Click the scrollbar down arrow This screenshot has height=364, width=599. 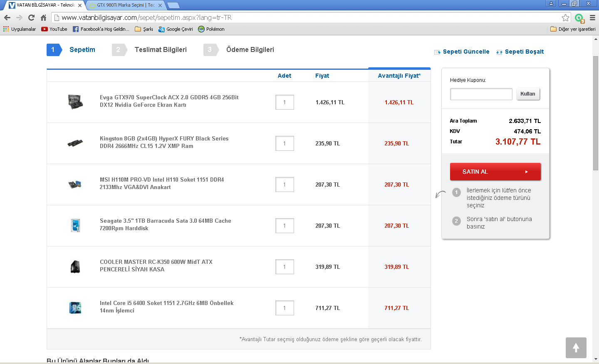tap(596, 359)
